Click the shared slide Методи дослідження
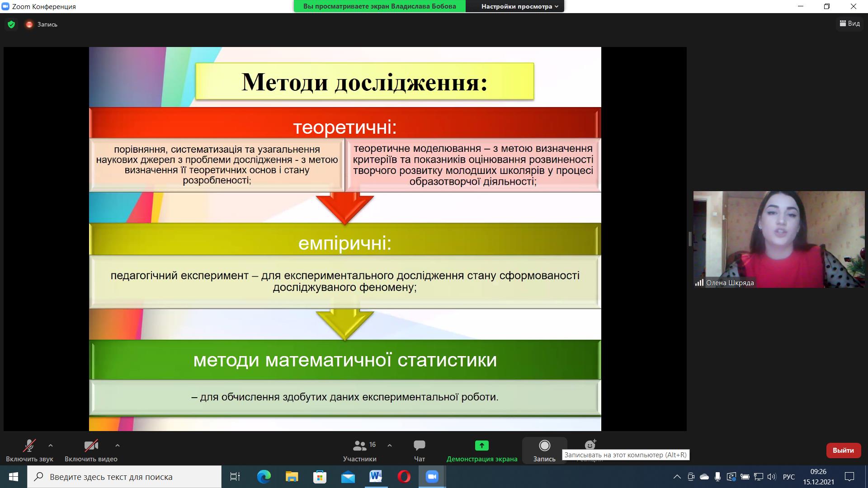 (x=345, y=239)
